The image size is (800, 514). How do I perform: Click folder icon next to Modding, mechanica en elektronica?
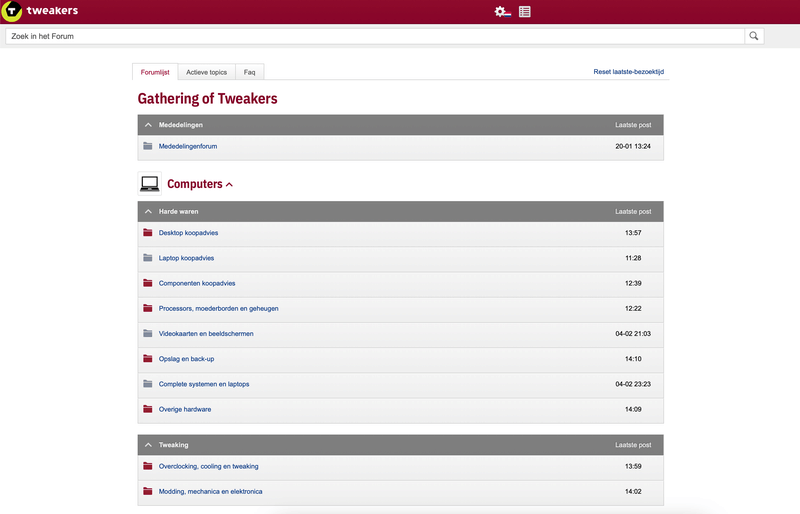coord(148,492)
